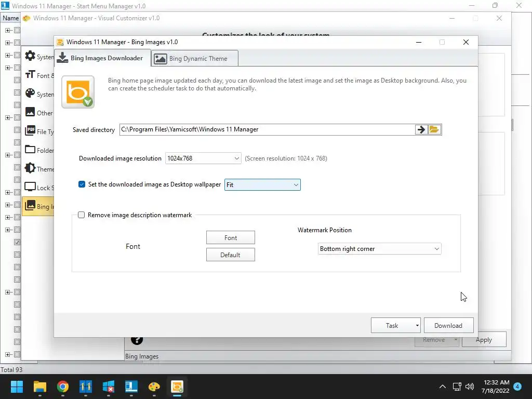This screenshot has height=399, width=532.
Task: Click the go-to-directory arrow icon
Action: [x=421, y=129]
